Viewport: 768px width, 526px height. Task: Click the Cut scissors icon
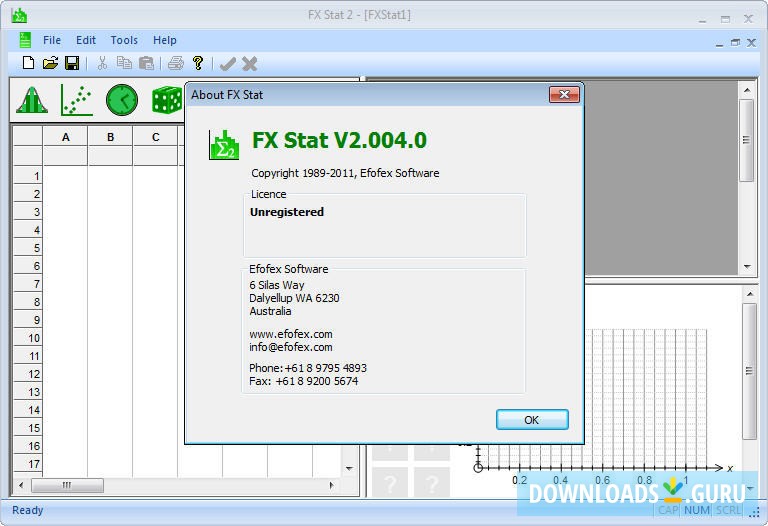[102, 63]
